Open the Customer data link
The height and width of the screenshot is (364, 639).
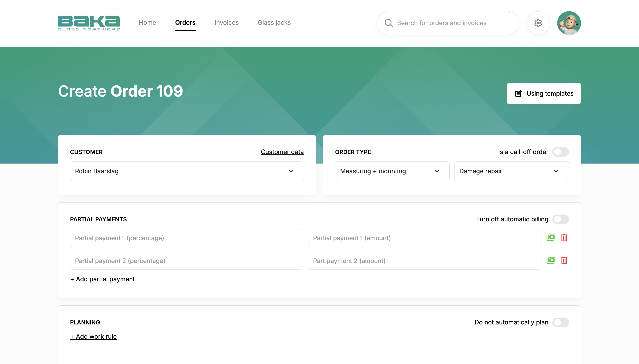[282, 152]
